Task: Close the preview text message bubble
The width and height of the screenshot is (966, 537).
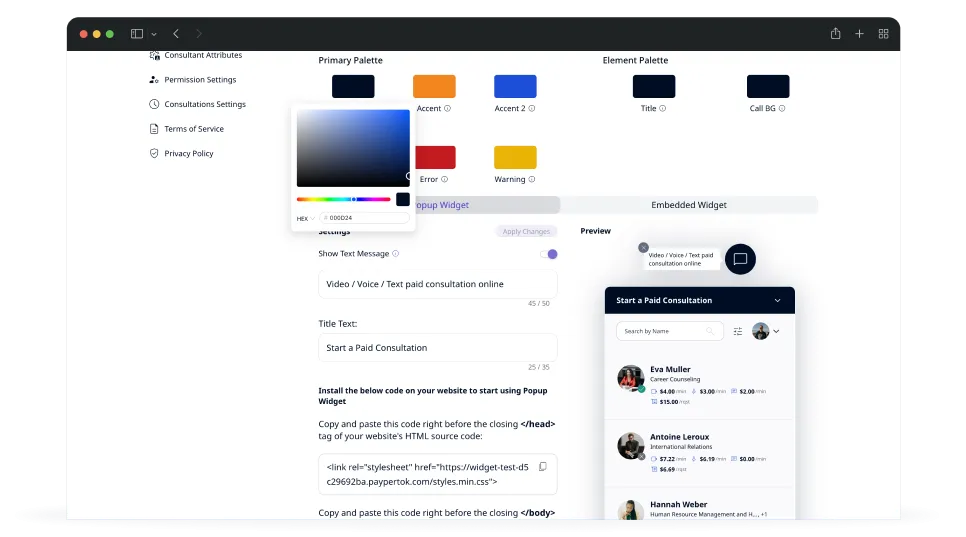Action: click(643, 248)
